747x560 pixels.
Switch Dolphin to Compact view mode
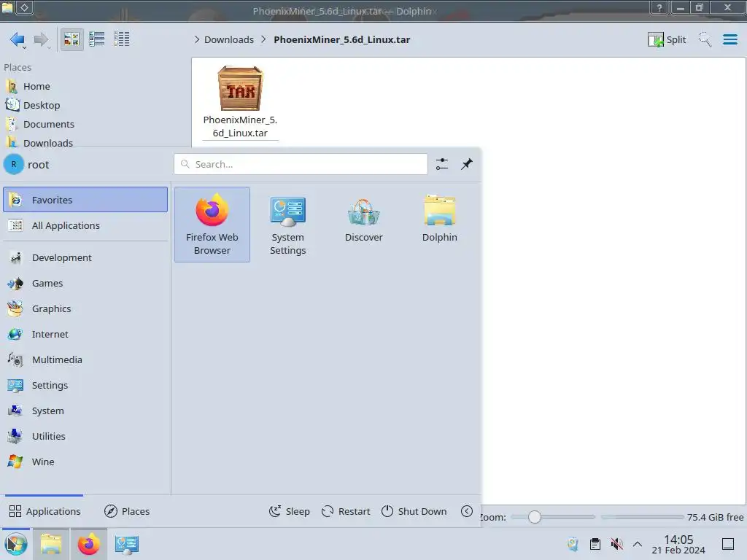[x=97, y=39]
